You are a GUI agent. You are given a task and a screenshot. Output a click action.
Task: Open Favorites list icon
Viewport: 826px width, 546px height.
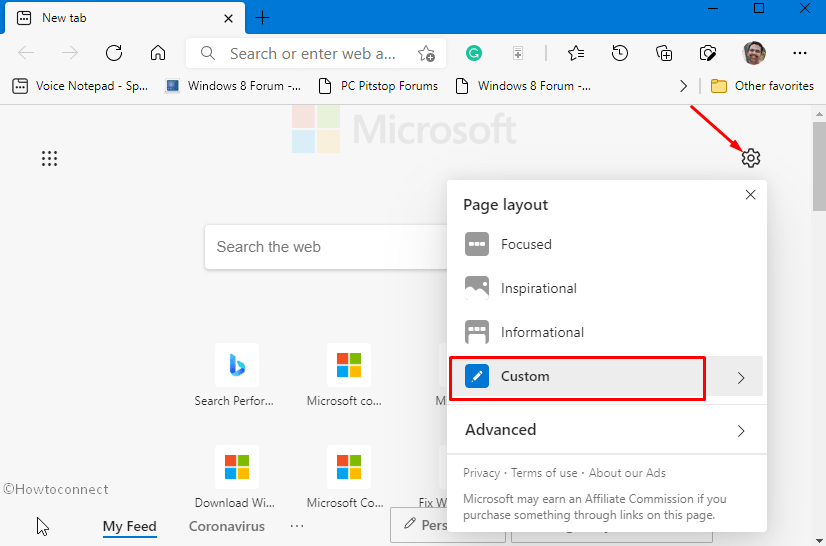(576, 53)
